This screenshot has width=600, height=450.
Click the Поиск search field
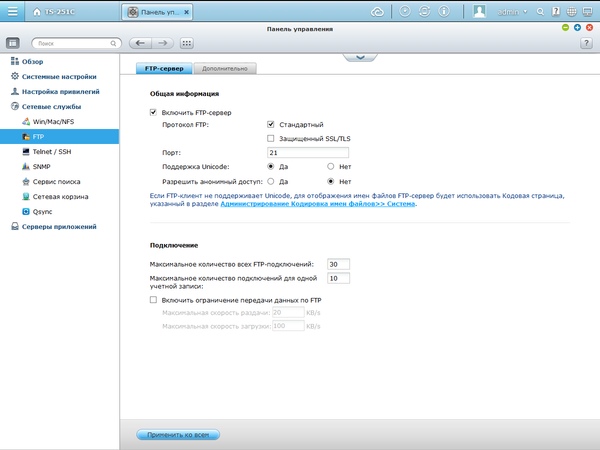pos(76,43)
